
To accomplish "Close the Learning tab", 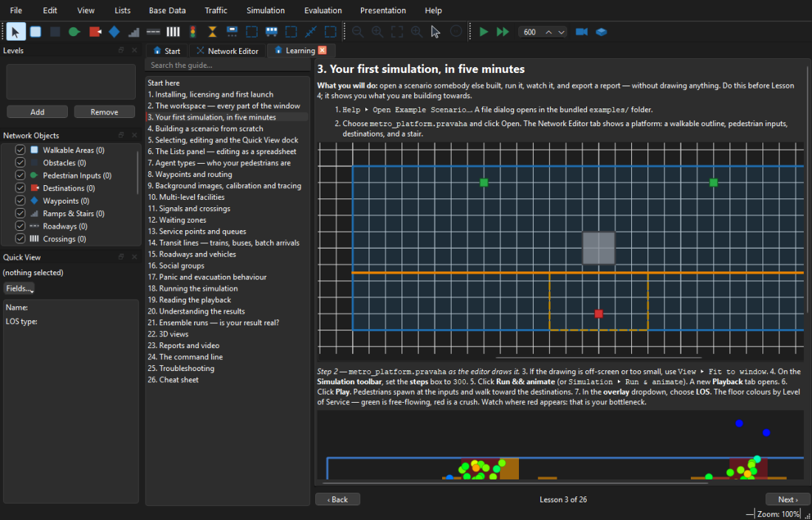I will (x=322, y=50).
